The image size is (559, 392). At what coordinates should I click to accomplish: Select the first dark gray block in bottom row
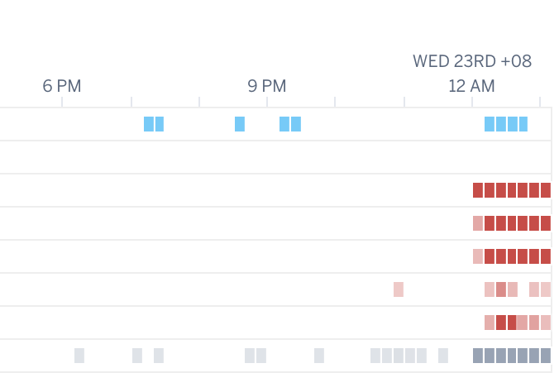click(478, 356)
